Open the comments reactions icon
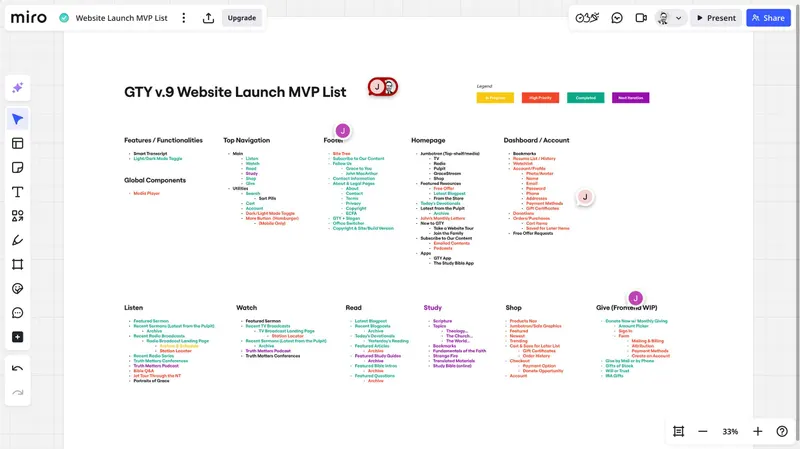The image size is (800, 449). tap(617, 18)
